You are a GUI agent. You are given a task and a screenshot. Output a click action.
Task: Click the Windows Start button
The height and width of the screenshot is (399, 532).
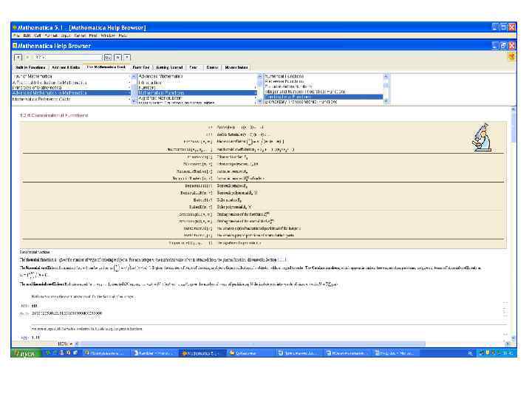tap(26, 353)
